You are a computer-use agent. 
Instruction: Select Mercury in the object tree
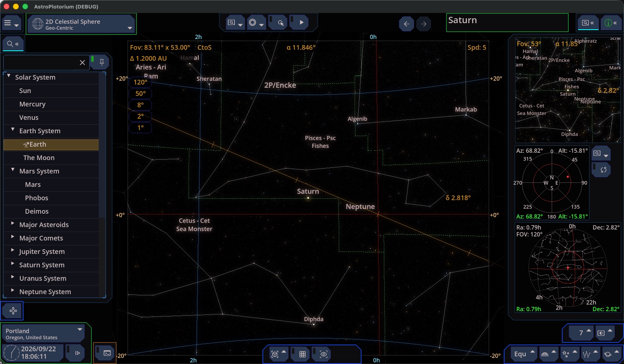(x=51, y=104)
